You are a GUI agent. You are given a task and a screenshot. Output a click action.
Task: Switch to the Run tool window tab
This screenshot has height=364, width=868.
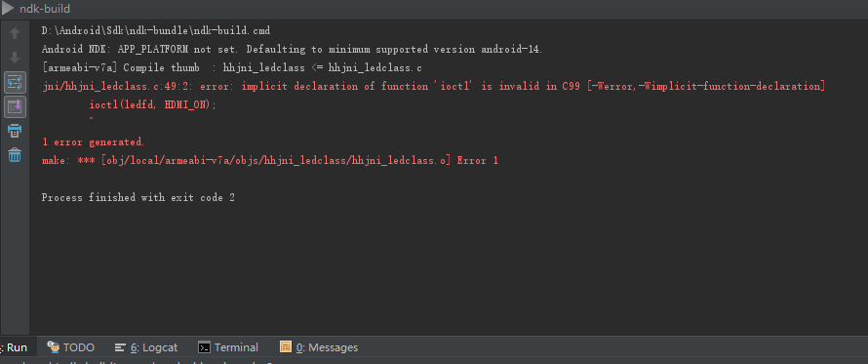16,347
